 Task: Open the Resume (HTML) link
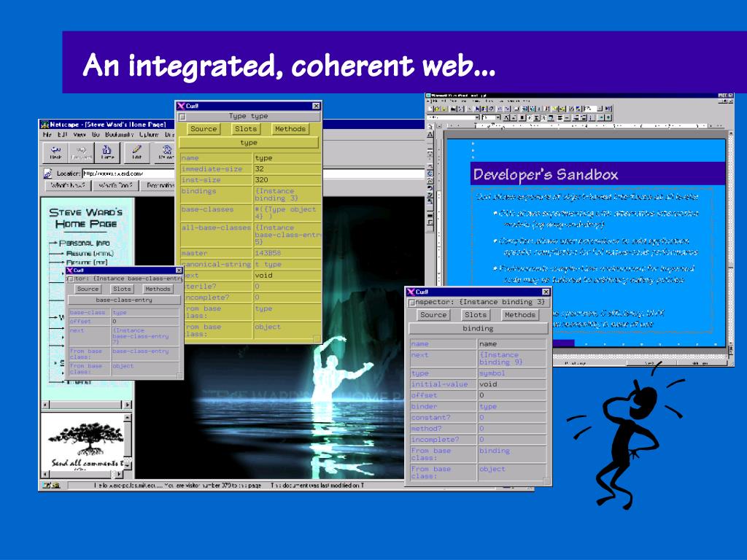click(90, 253)
